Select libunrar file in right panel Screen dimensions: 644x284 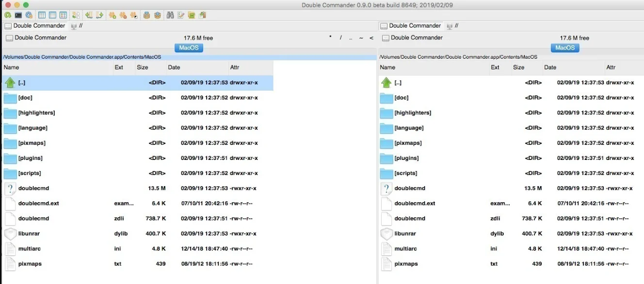(405, 234)
